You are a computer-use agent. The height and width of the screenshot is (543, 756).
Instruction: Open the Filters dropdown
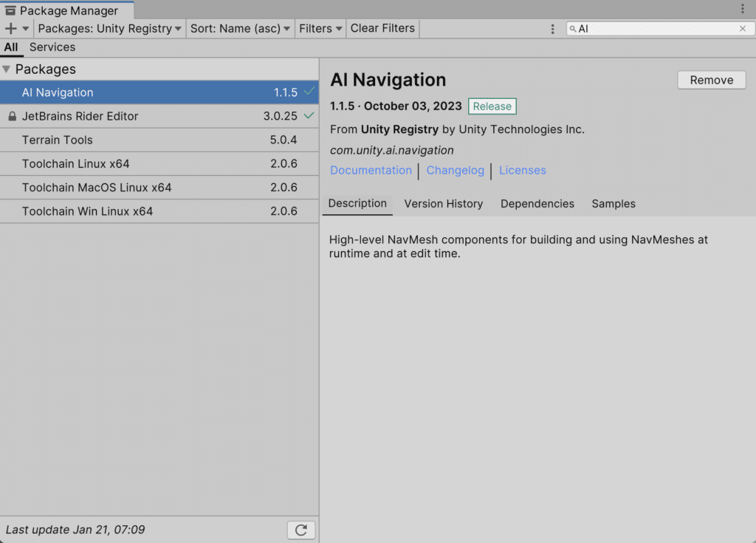tap(320, 29)
